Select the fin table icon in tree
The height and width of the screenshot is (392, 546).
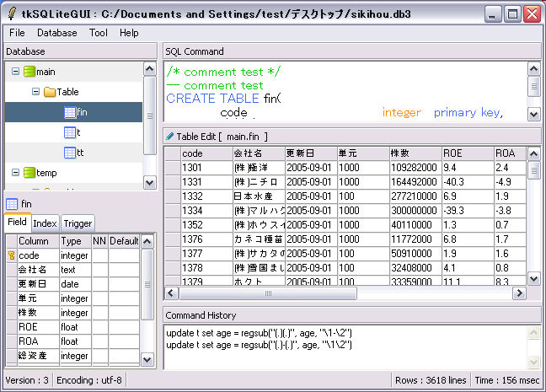tap(70, 112)
